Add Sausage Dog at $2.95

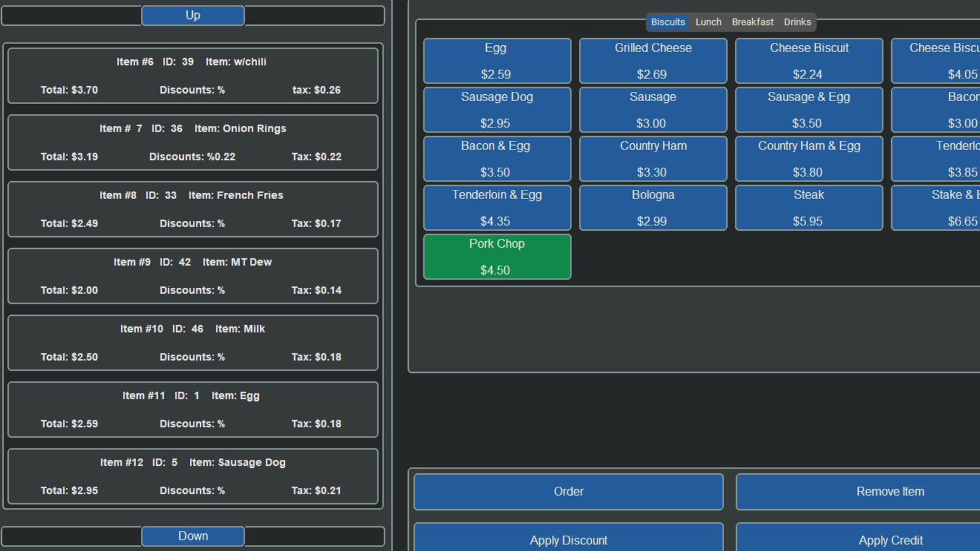click(497, 110)
